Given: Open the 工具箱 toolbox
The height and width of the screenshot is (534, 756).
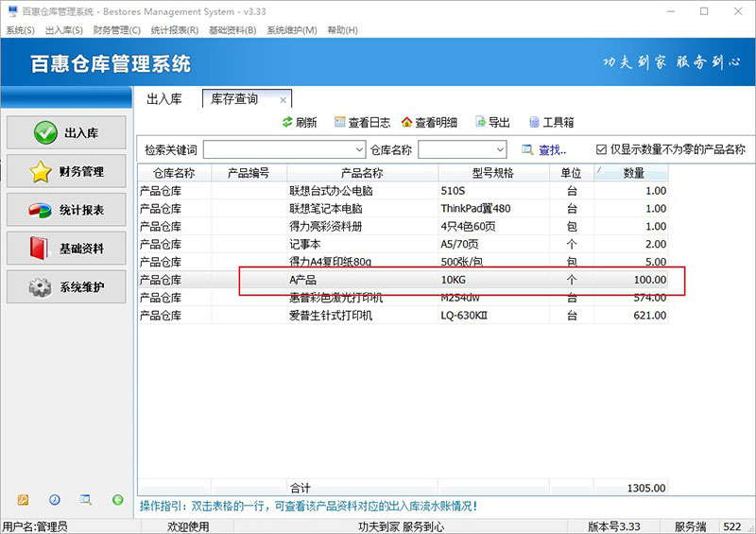Looking at the screenshot, I should 552,123.
